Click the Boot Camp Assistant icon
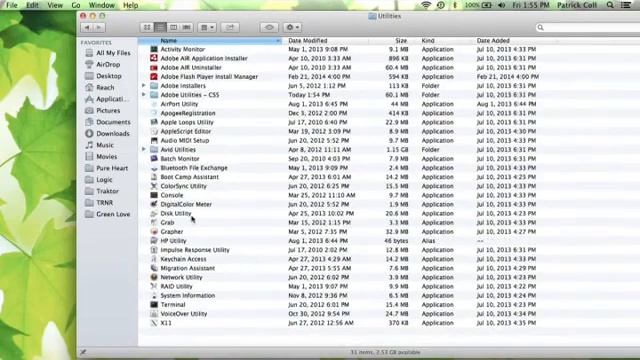This screenshot has width=640, height=360. click(x=154, y=177)
